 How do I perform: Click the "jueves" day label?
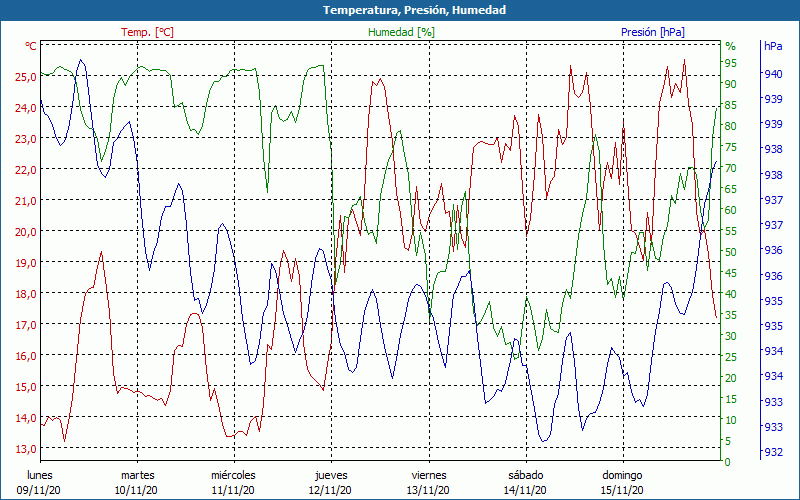pos(331,476)
